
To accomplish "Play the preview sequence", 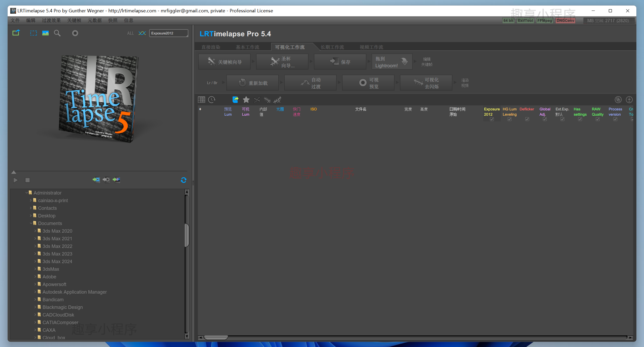I will [16, 180].
